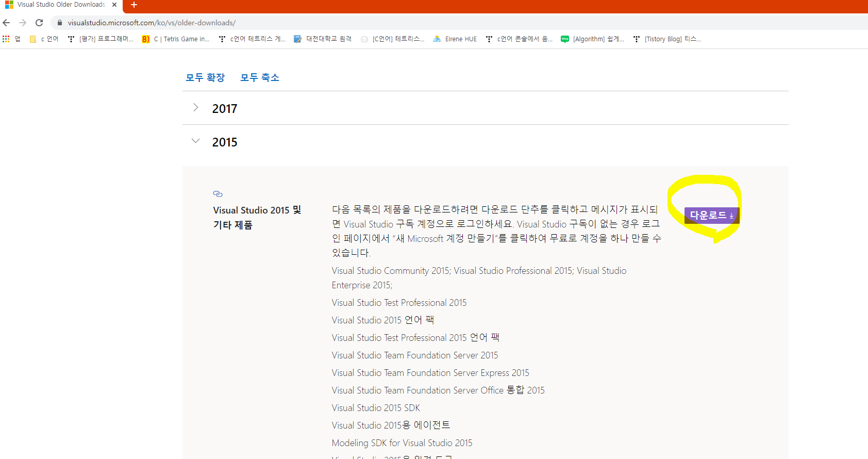Click 'Visual Studio Test Professional 2015 언어 팩'
Viewport: 868px width, 459px height.
pos(415,338)
